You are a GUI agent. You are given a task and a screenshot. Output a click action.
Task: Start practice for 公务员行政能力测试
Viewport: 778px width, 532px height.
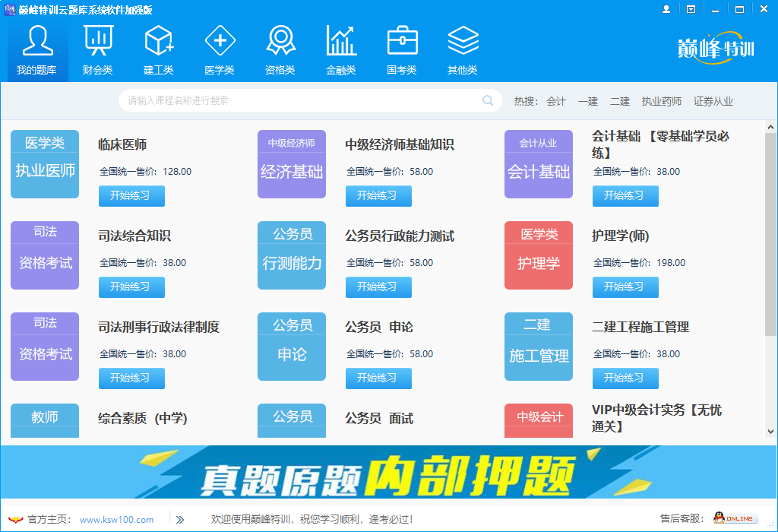pyautogui.click(x=378, y=287)
